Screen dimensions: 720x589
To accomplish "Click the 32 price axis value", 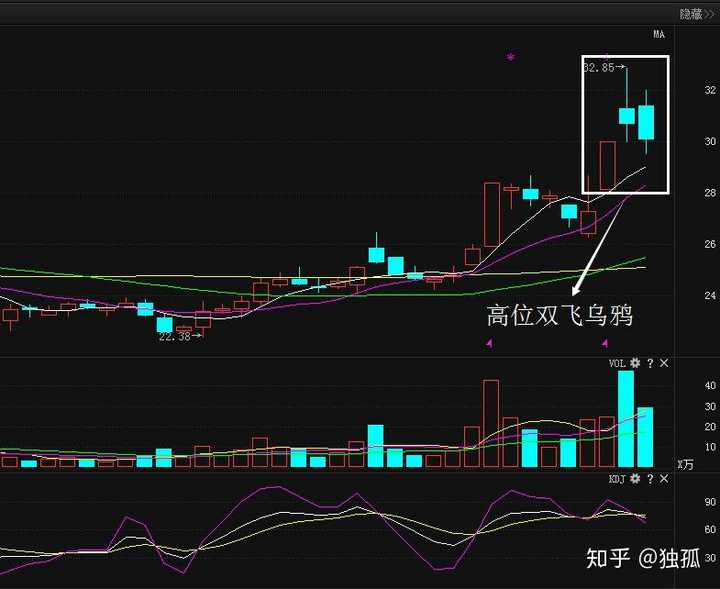I will [710, 90].
